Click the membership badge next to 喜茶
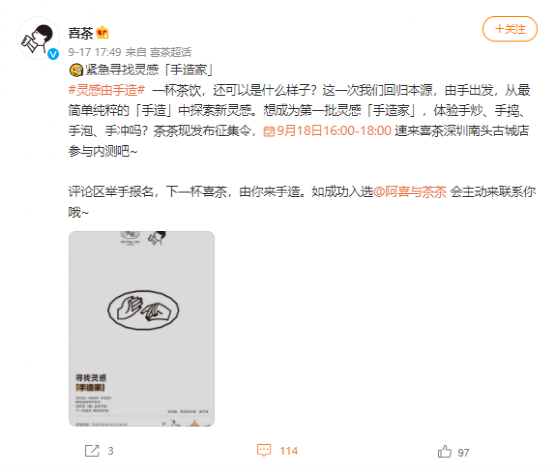This screenshot has height=475, width=554. tap(102, 33)
